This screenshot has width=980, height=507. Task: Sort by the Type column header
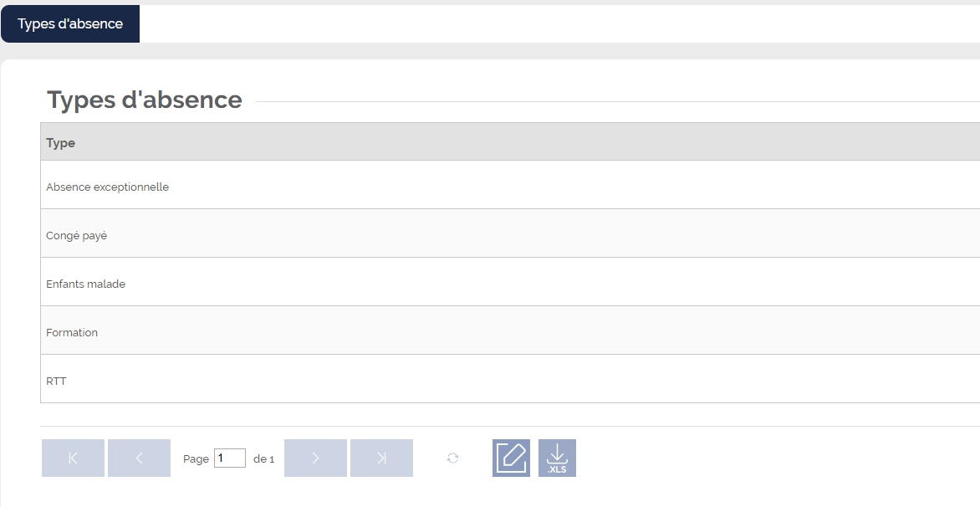tap(61, 142)
